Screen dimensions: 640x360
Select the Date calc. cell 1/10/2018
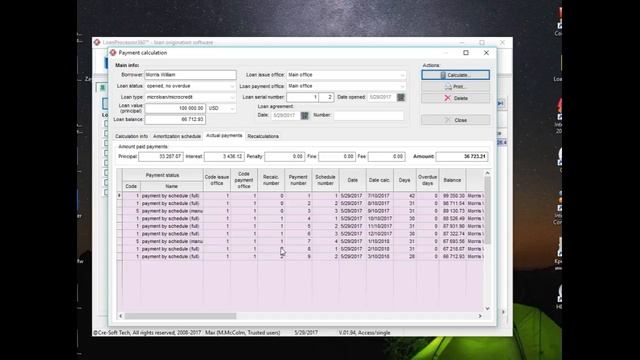click(x=380, y=241)
